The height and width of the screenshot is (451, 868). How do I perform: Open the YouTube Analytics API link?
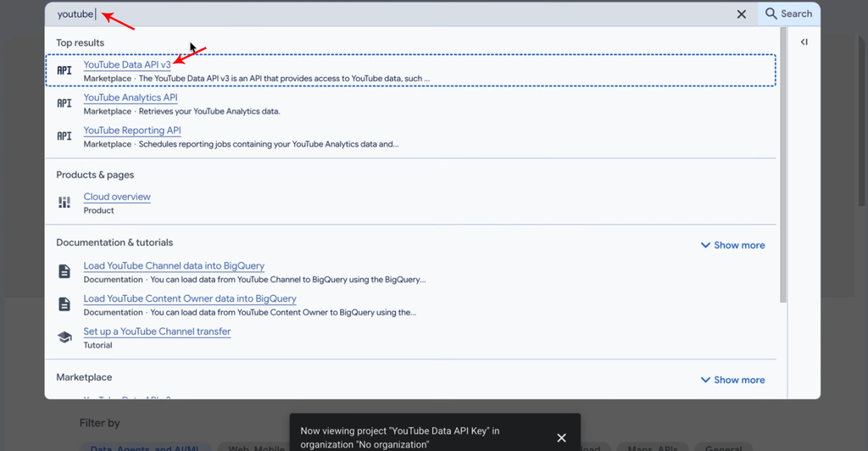pos(131,97)
